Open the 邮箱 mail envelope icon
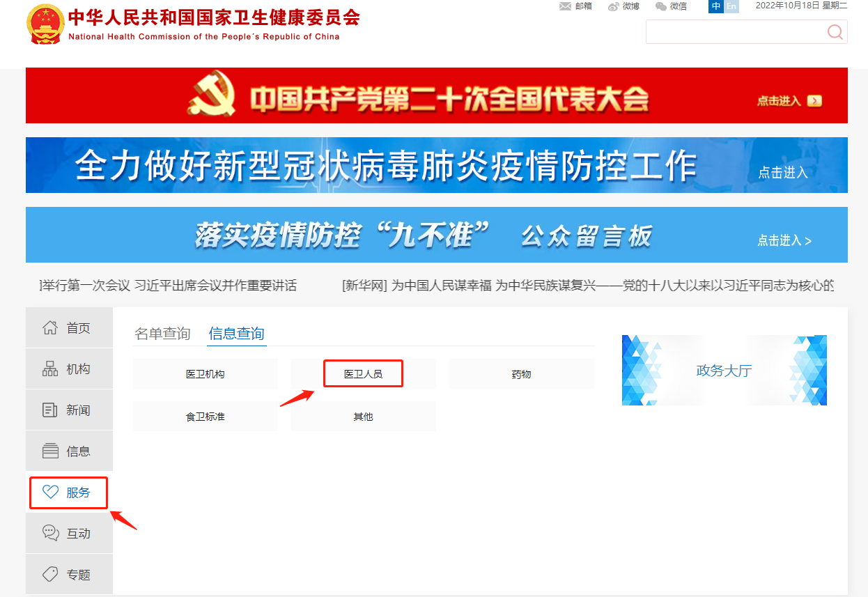Image resolution: width=868 pixels, height=597 pixels. tap(565, 6)
